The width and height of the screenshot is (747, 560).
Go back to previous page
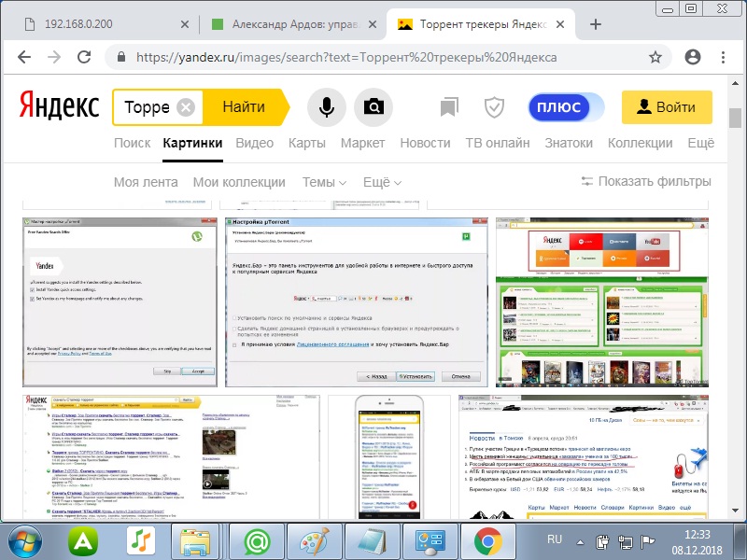(x=24, y=57)
